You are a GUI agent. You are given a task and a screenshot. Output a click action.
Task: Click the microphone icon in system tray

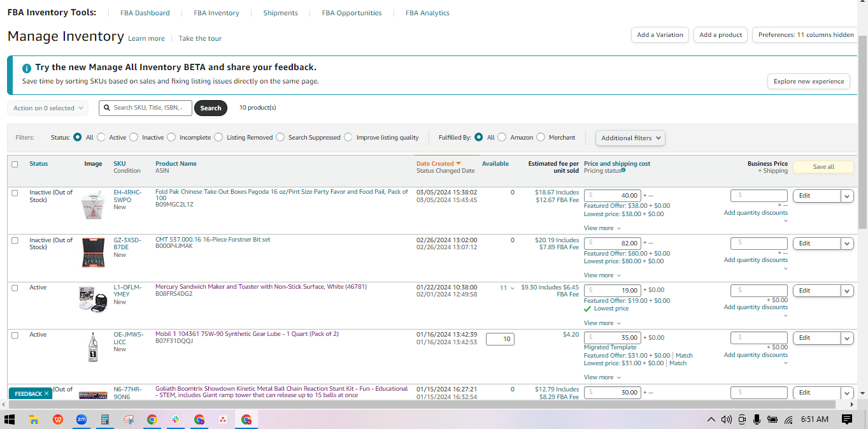click(x=757, y=419)
